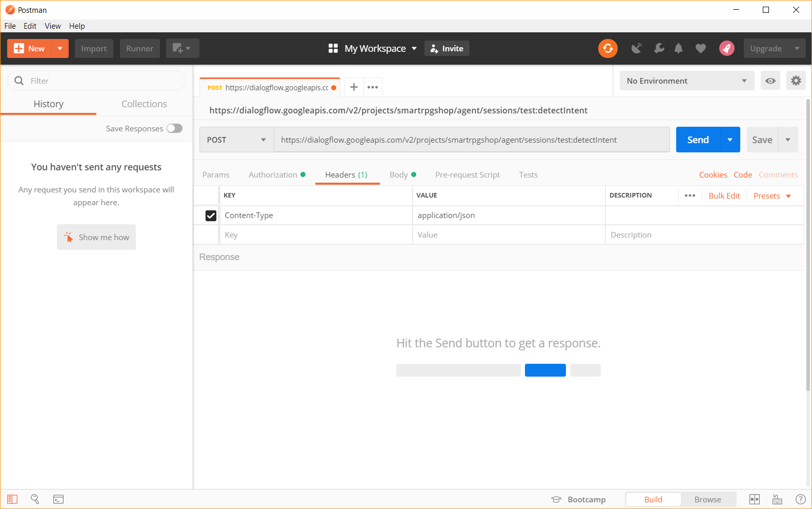Switch to two pane view icon
The width and height of the screenshot is (812, 509).
pyautogui.click(x=755, y=499)
